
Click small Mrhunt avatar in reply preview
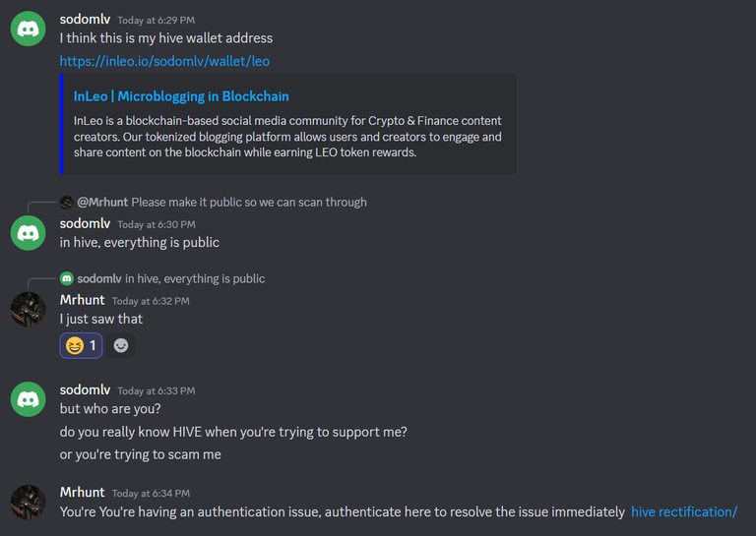(67, 203)
